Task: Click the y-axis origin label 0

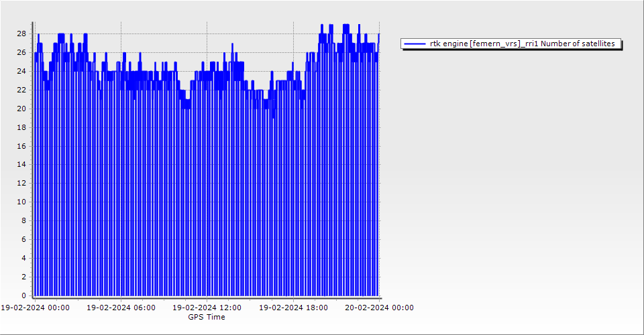Action: coord(23,295)
